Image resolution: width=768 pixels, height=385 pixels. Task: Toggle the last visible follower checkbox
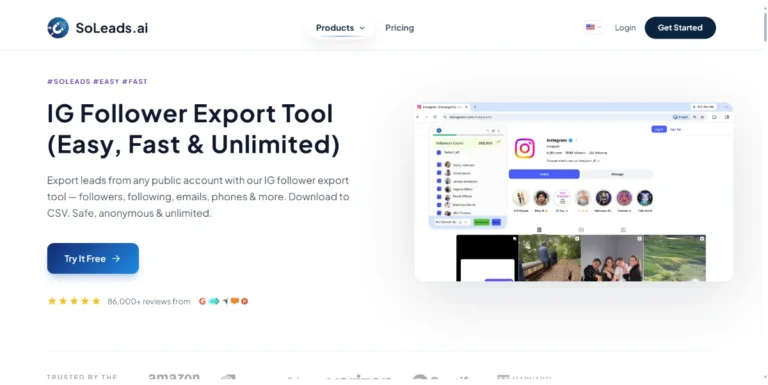pyautogui.click(x=438, y=213)
